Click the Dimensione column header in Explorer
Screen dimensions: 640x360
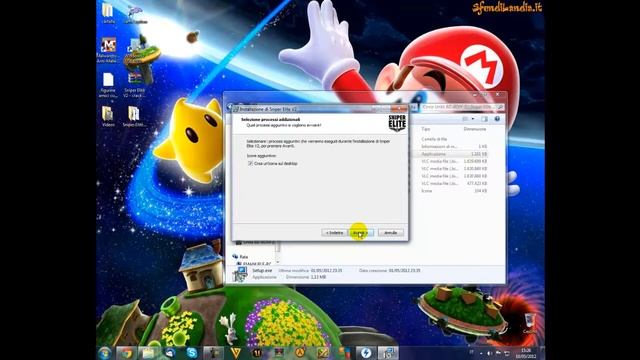point(475,129)
